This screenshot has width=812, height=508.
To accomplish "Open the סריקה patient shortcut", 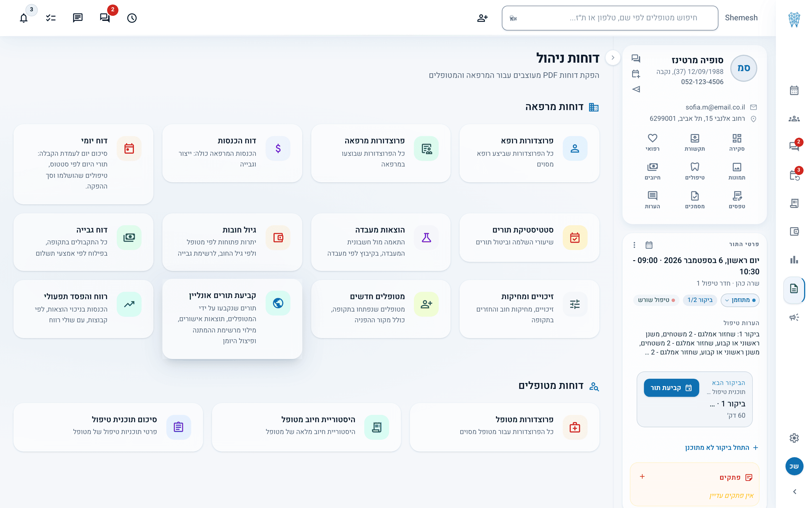I will tap(737, 143).
